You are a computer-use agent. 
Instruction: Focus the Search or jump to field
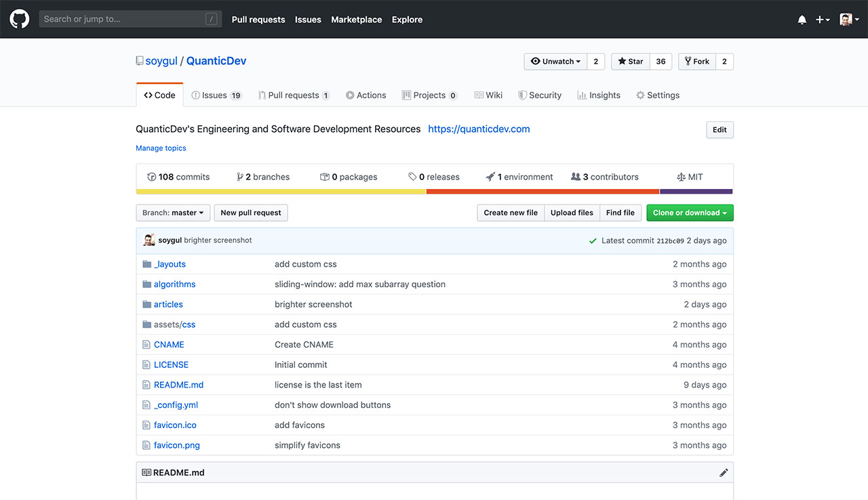coord(130,19)
